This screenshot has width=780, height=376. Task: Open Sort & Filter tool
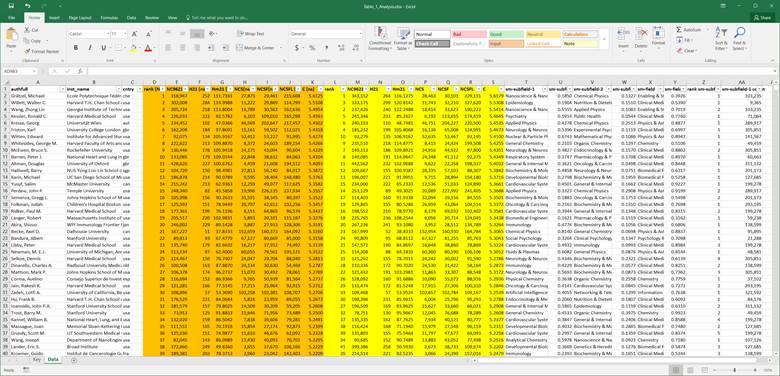(x=721, y=39)
